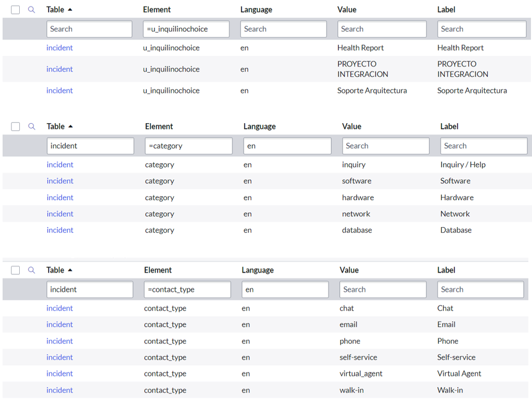Image resolution: width=532 pixels, height=399 pixels.
Task: Open incident link in email row
Action: click(x=59, y=325)
